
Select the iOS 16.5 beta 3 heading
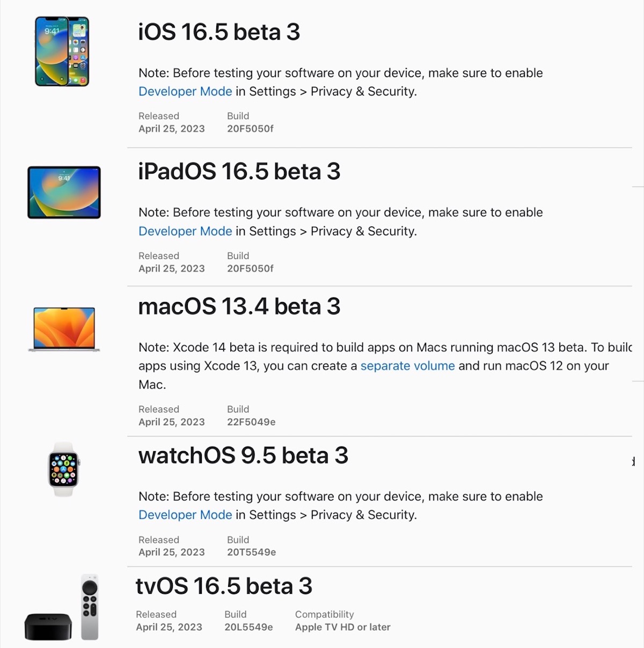coord(219,33)
